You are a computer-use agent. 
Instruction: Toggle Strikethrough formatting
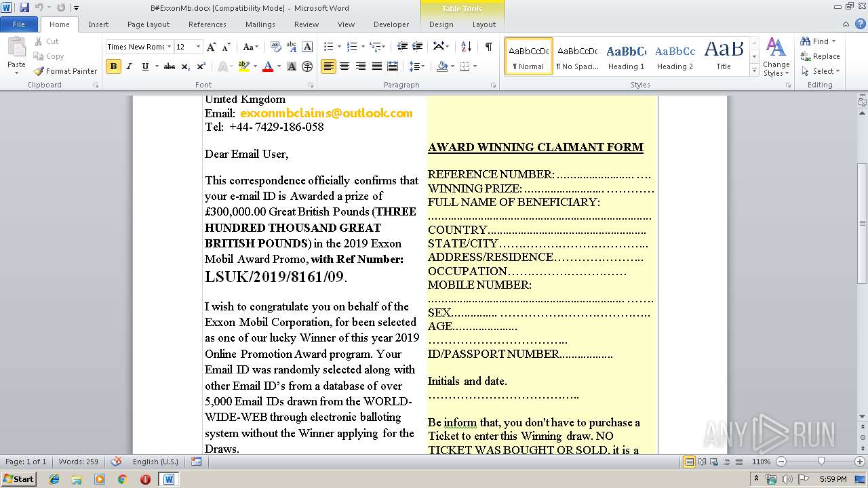coord(170,66)
